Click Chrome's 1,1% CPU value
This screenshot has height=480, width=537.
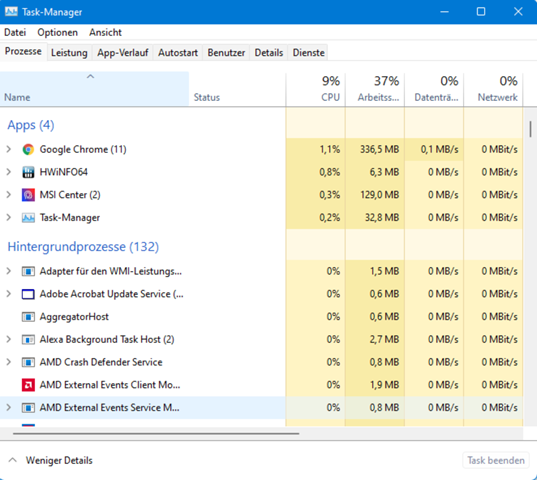(x=330, y=150)
